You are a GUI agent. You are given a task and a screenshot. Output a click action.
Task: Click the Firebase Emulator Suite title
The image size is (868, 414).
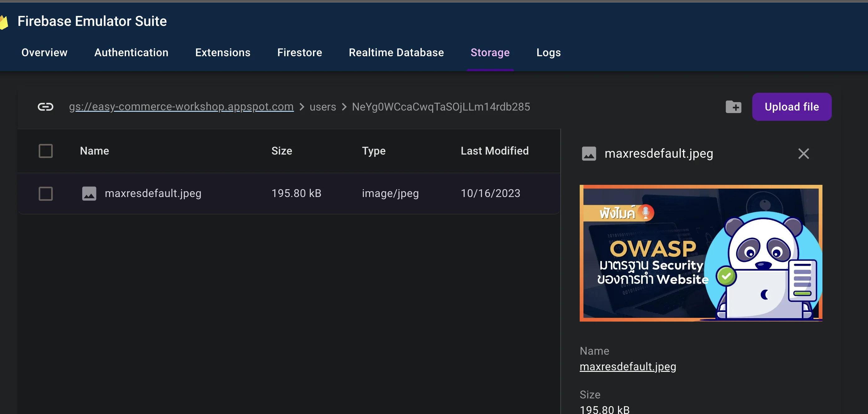click(x=92, y=21)
